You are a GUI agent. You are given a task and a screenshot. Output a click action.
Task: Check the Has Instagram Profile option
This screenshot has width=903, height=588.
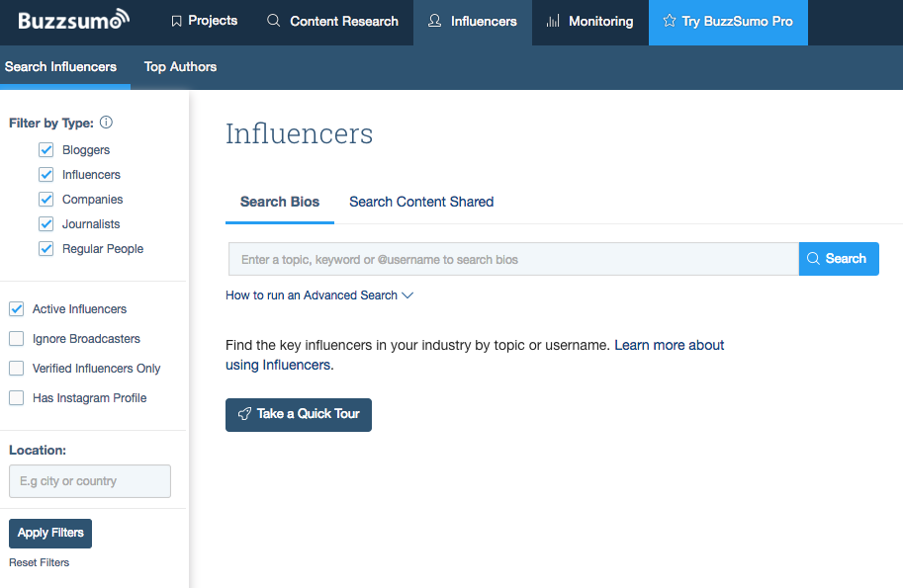(17, 398)
